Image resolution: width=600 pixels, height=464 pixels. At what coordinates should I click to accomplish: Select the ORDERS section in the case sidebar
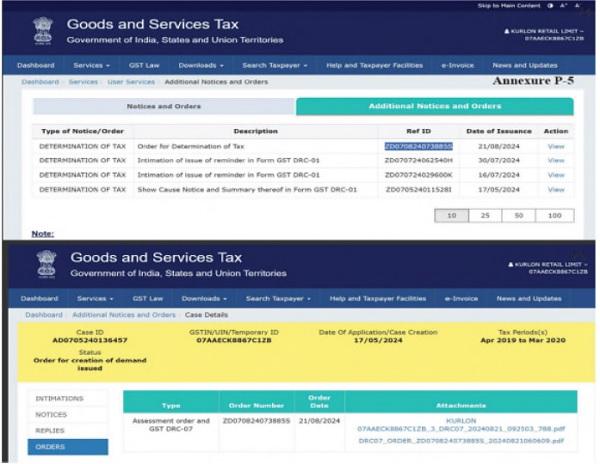(x=68, y=447)
